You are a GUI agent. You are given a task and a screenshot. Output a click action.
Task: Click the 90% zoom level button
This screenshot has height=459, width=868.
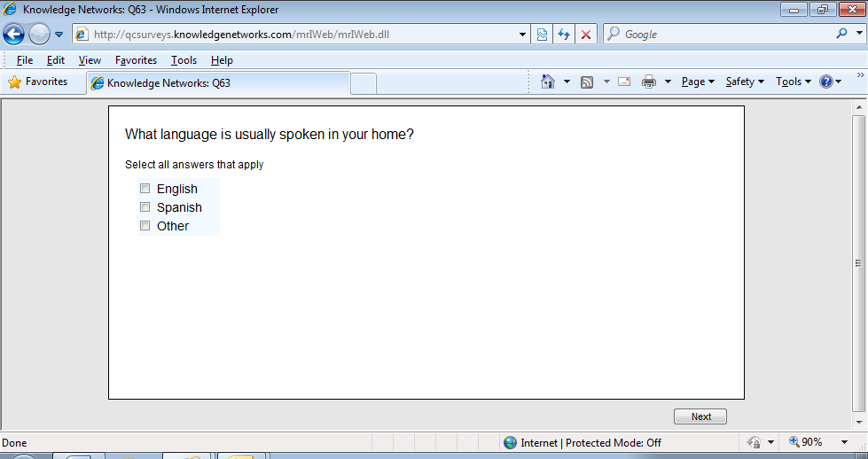point(806,442)
